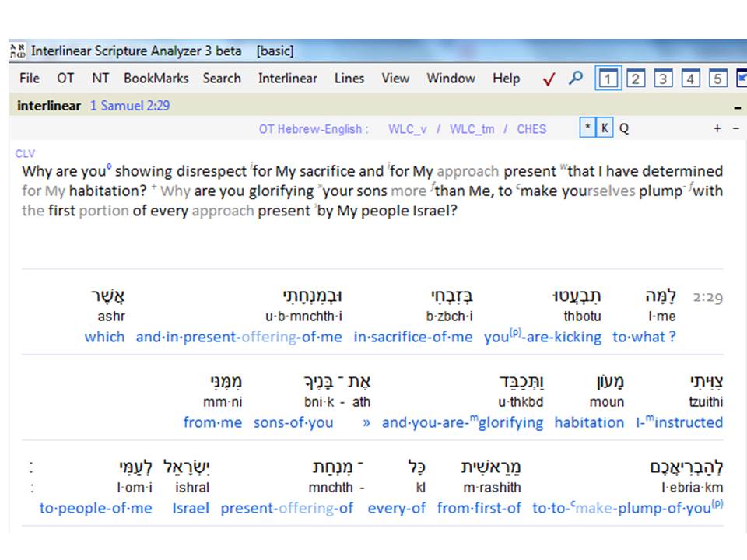
Task: Click the gloss 'from·first-of'
Action: tap(479, 508)
